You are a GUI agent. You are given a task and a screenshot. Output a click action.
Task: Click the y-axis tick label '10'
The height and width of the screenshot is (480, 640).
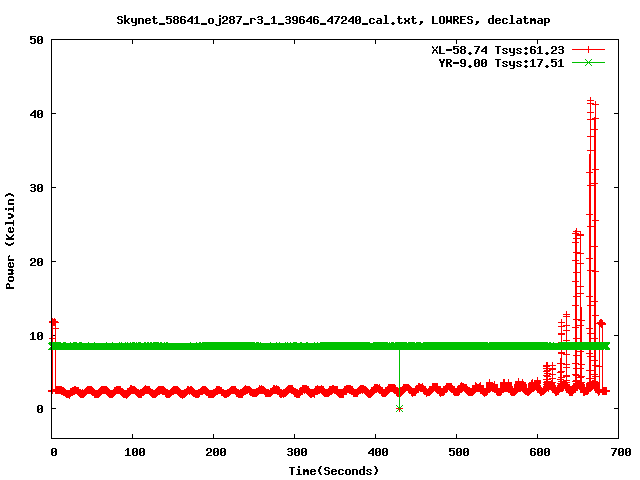[x=37, y=336]
